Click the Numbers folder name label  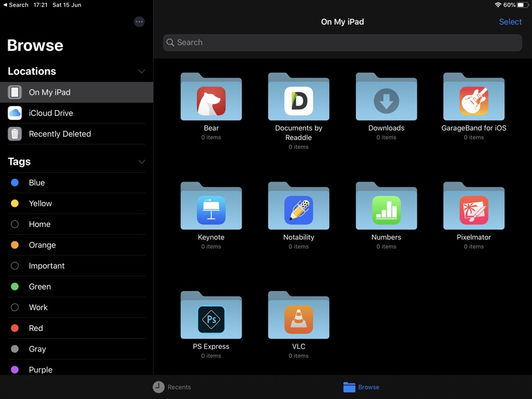[386, 237]
